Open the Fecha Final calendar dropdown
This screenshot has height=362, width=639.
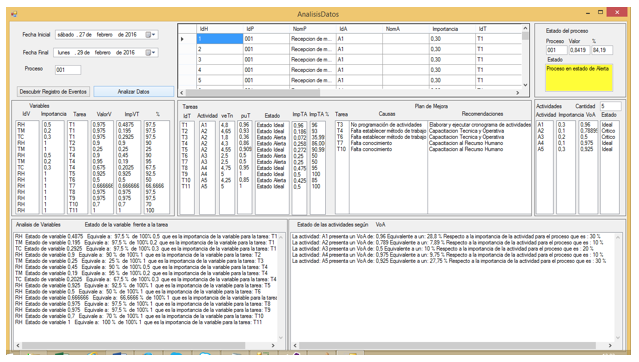pyautogui.click(x=150, y=53)
